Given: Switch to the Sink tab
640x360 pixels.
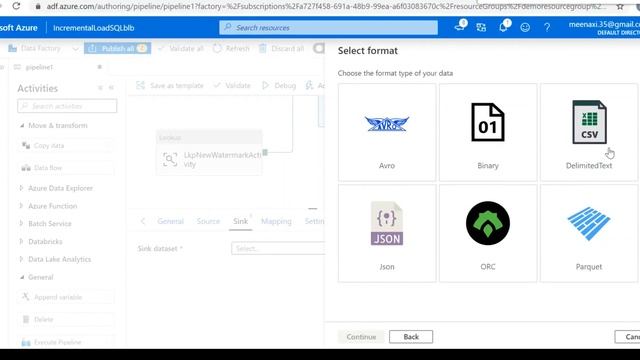Looking at the screenshot, I should [x=240, y=221].
